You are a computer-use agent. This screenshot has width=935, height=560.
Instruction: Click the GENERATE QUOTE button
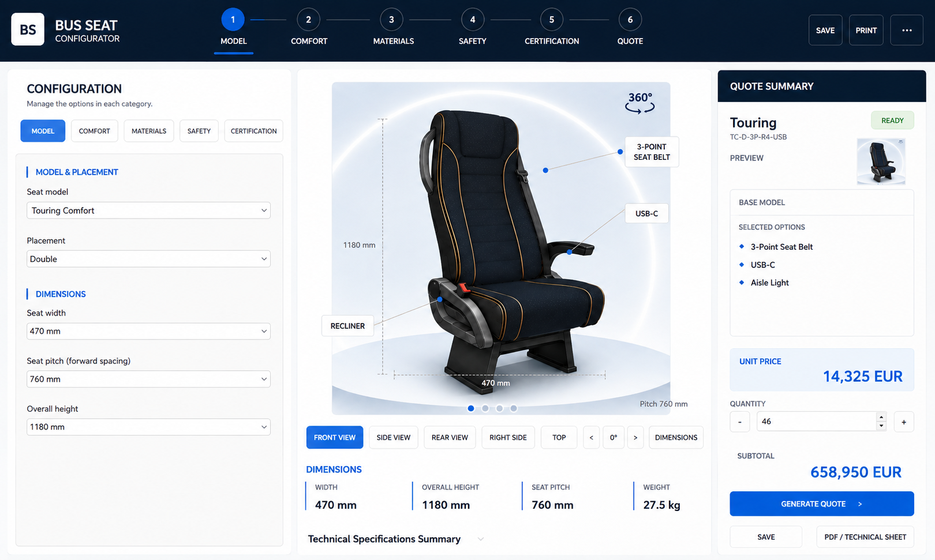tap(821, 504)
